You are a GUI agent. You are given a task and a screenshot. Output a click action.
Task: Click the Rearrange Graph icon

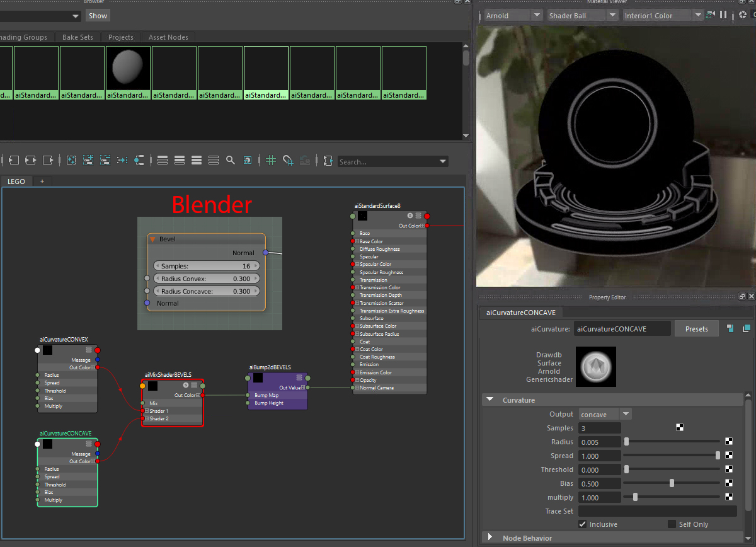click(122, 160)
